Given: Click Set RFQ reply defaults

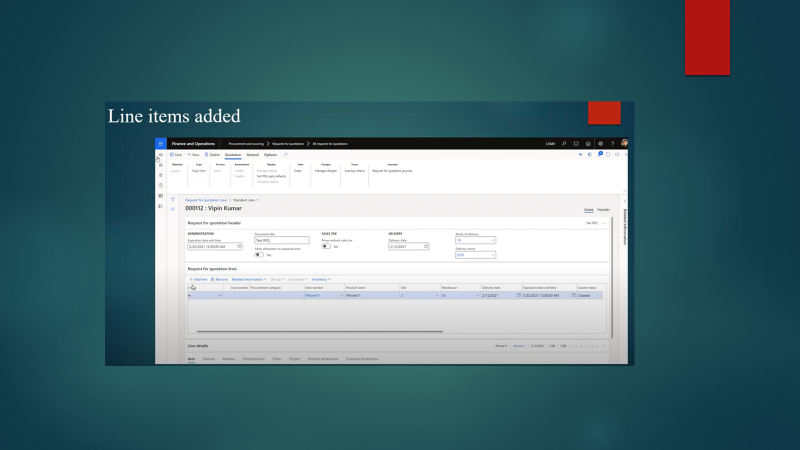Looking at the screenshot, I should point(271,177).
